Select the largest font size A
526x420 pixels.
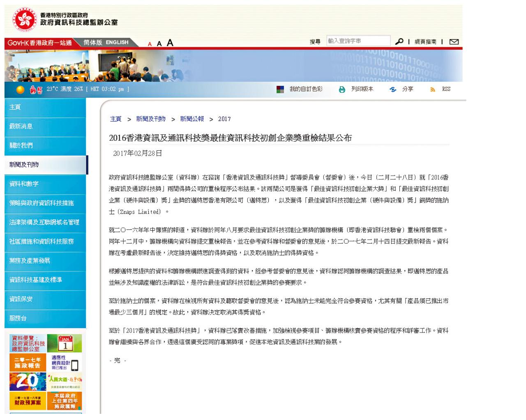[x=170, y=43]
